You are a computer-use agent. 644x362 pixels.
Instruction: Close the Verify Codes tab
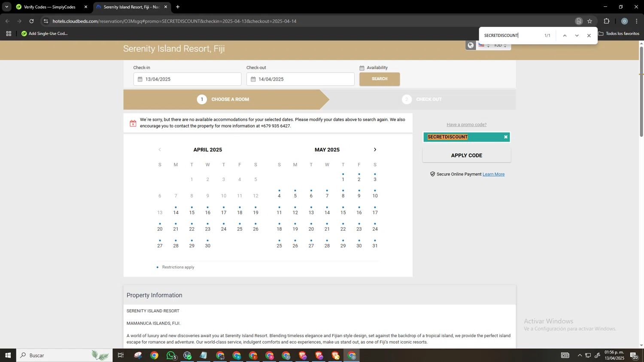coord(86,7)
